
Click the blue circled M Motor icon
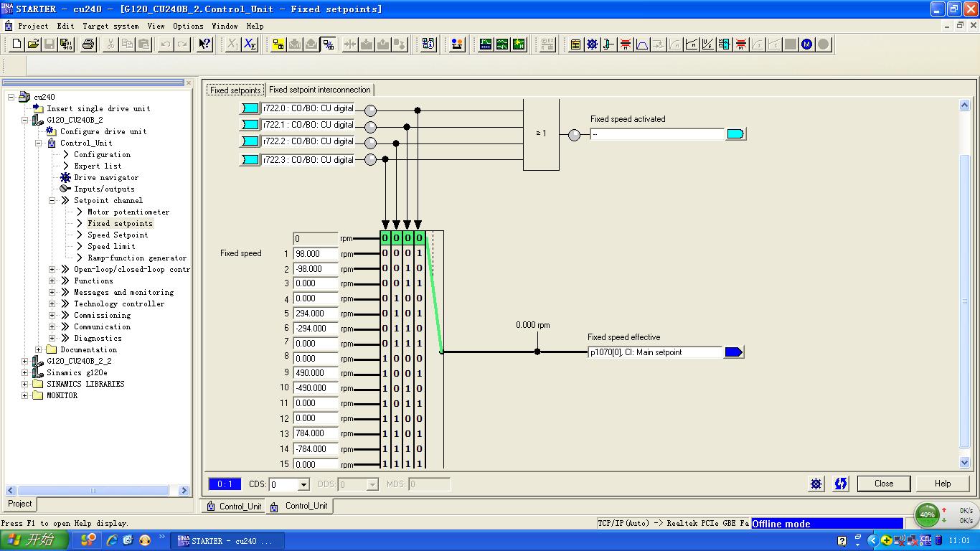click(x=807, y=44)
